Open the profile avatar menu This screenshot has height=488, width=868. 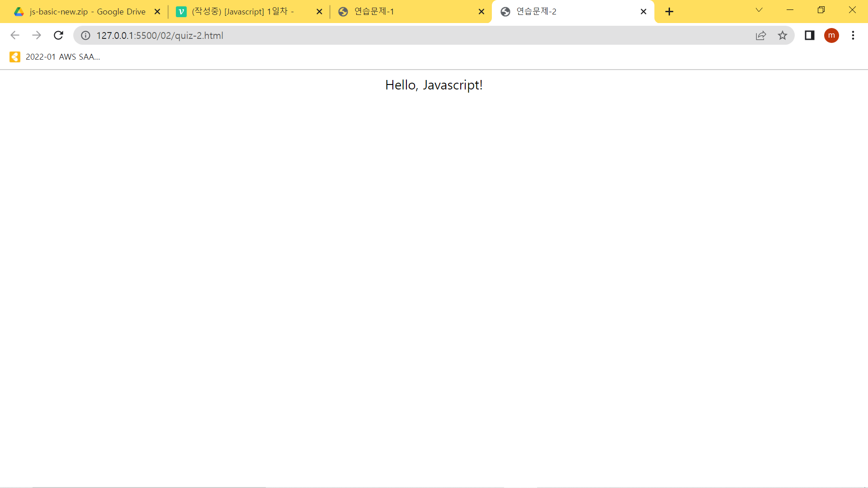pos(831,35)
